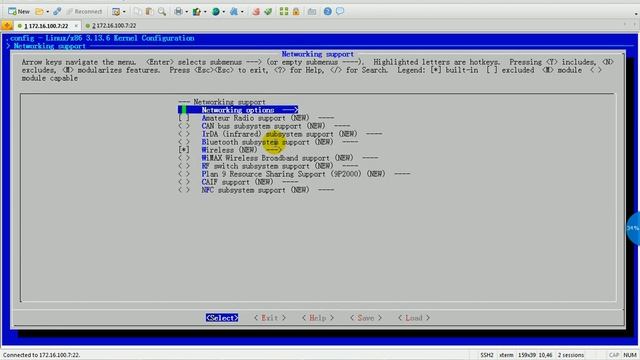Expand Wireless submenu arrow
The height and width of the screenshot is (360, 640).
[x=273, y=150]
